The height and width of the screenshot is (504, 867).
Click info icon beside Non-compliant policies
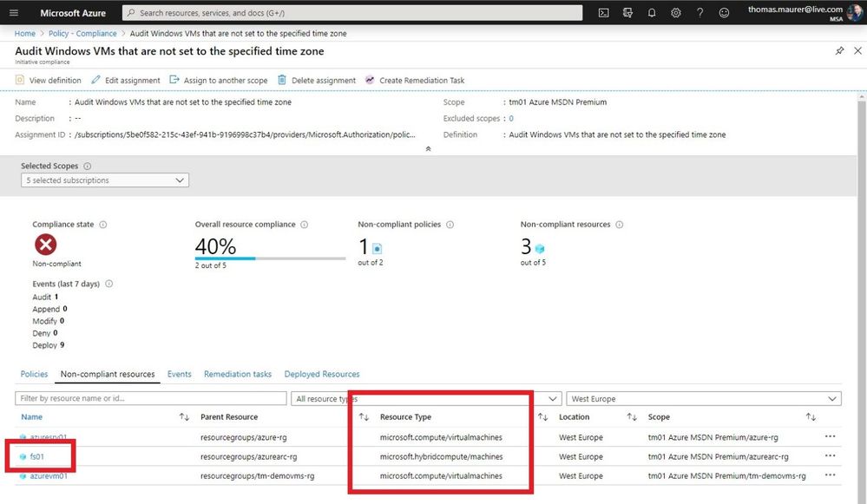[x=450, y=225]
